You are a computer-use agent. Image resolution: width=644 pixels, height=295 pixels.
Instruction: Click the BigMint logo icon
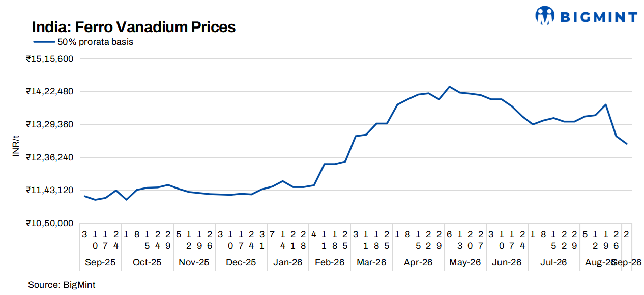click(x=544, y=15)
